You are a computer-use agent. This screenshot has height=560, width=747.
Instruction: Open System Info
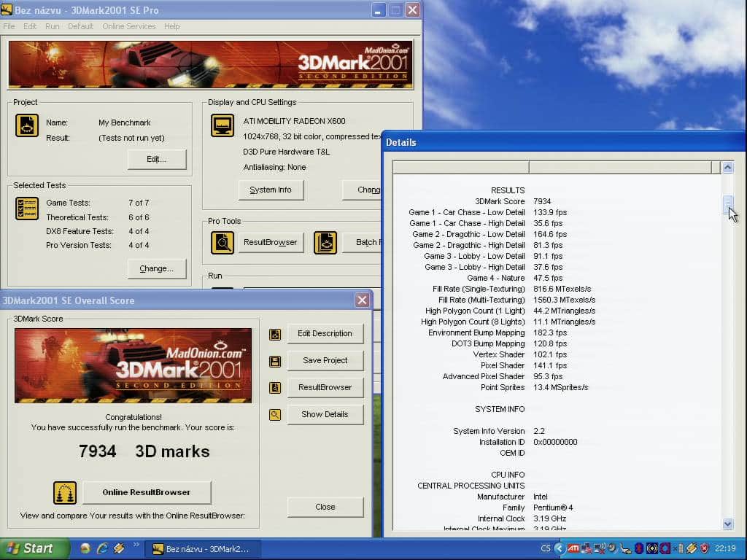(271, 190)
